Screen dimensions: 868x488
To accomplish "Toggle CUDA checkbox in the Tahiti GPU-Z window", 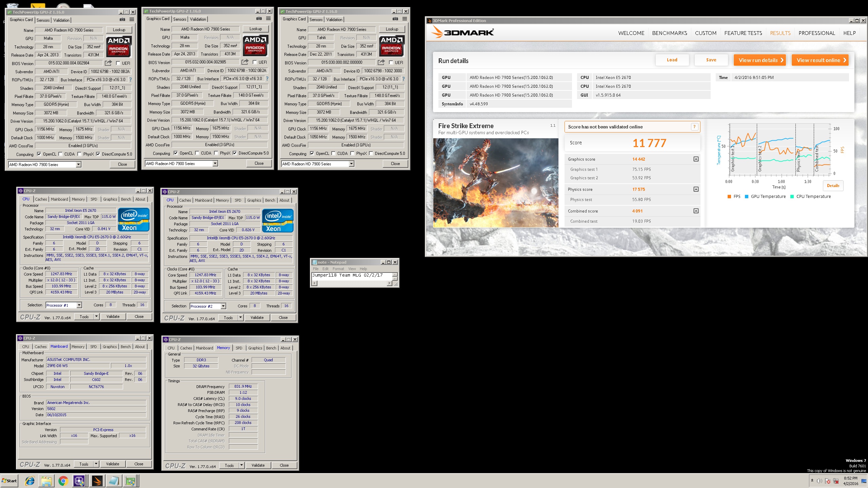I will tap(333, 154).
